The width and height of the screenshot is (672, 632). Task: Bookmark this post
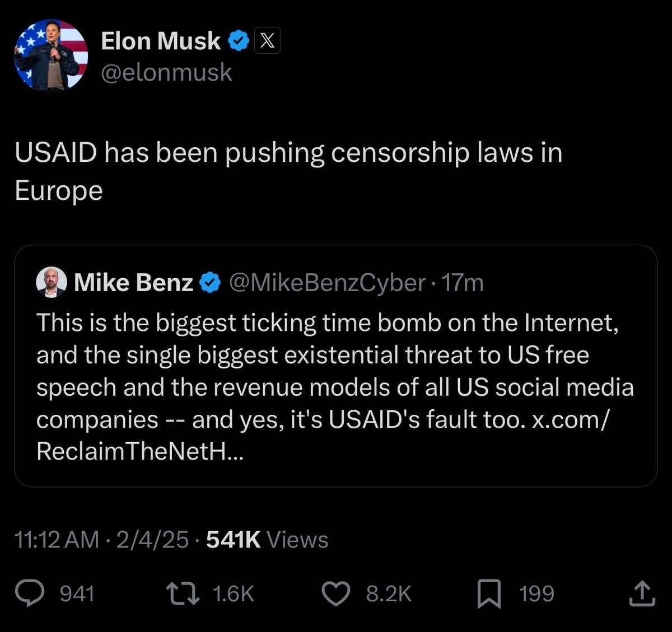tap(488, 594)
